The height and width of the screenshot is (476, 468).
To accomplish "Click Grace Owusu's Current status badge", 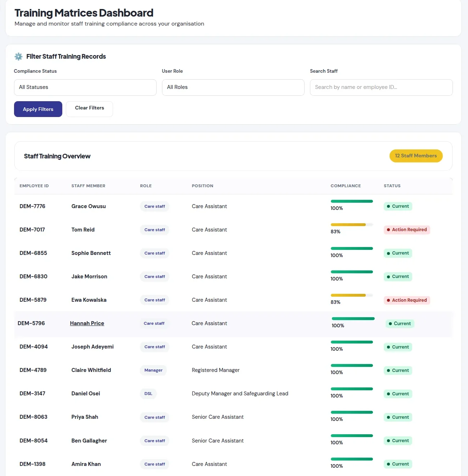I will tap(398, 206).
